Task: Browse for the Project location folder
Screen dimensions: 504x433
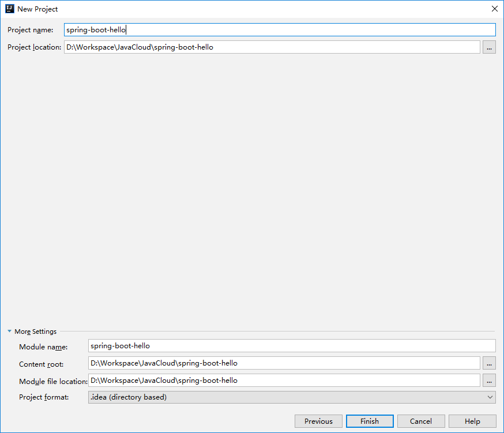Action: click(x=489, y=47)
